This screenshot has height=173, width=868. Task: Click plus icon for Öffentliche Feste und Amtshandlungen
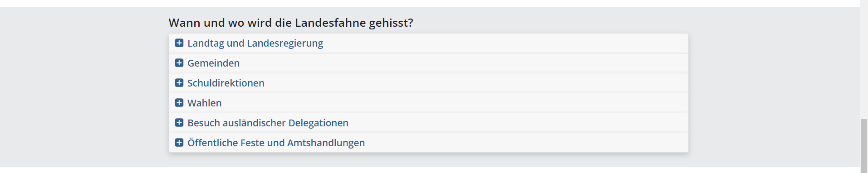pos(179,143)
